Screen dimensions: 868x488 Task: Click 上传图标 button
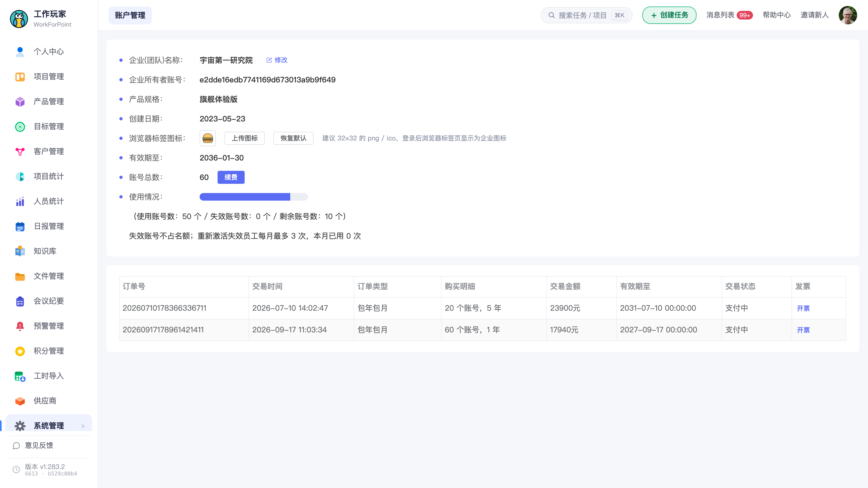coord(245,138)
